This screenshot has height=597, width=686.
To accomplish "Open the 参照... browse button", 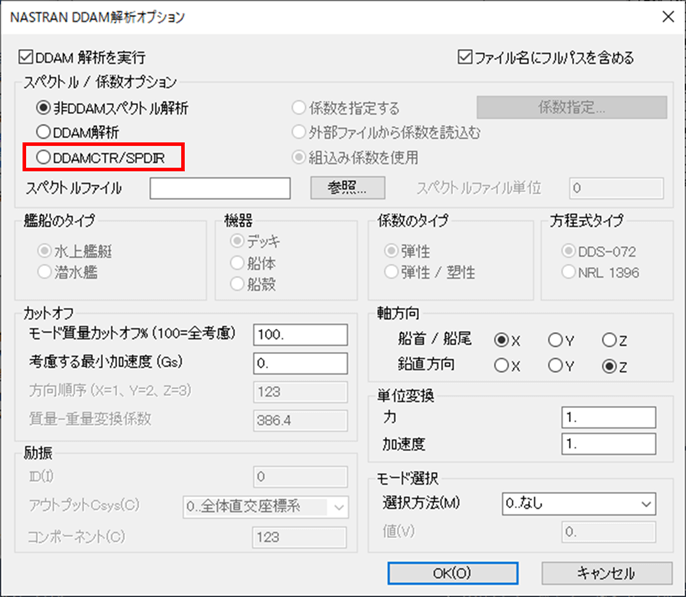I will pyautogui.click(x=348, y=188).
